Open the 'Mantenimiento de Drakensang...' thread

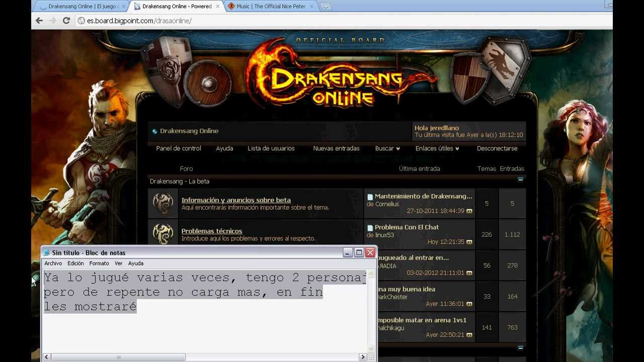[x=424, y=197]
